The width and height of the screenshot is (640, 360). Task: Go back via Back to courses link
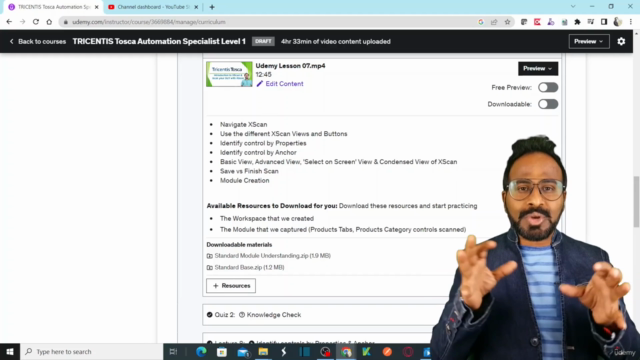point(38,41)
